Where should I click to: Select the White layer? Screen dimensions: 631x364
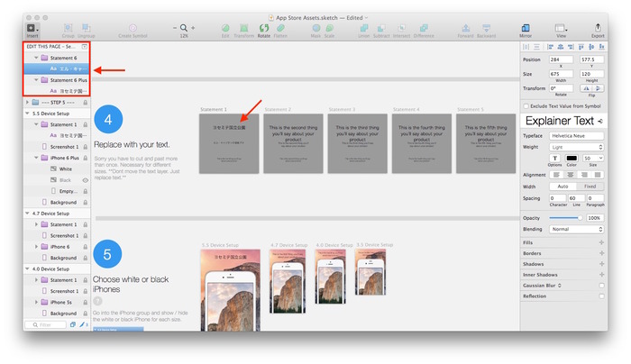(x=57, y=168)
